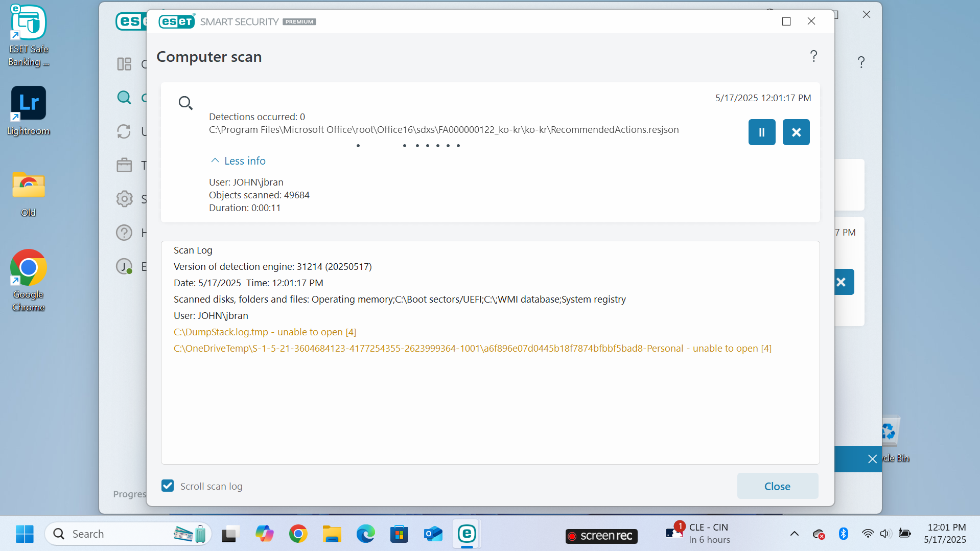The height and width of the screenshot is (551, 980).
Task: Open the taskbar clock and date
Action: pos(946,534)
